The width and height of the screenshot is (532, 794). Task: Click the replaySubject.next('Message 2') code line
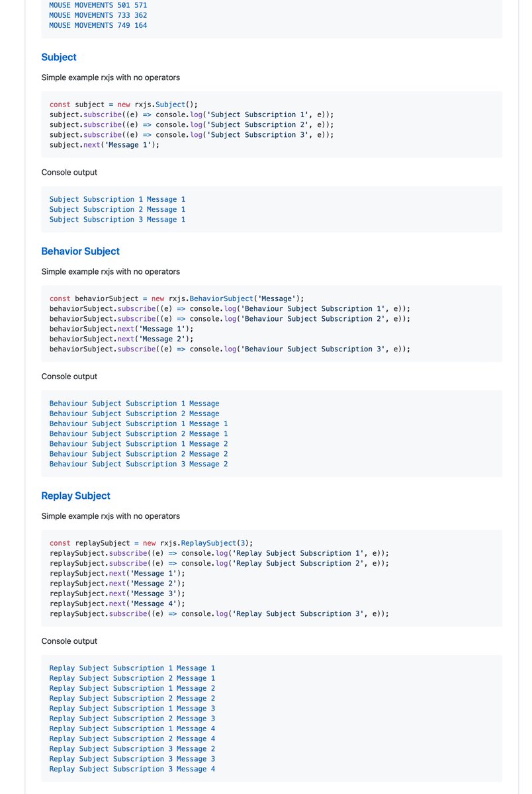(x=117, y=583)
